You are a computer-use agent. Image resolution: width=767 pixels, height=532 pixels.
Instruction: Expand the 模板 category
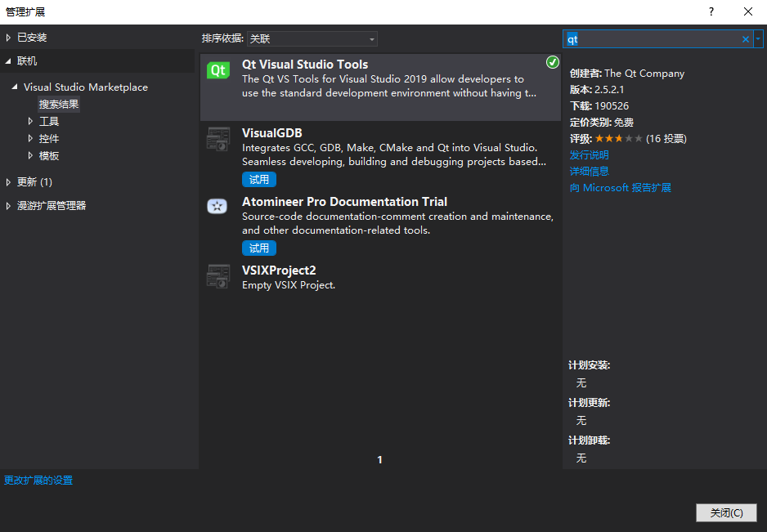tap(30, 155)
